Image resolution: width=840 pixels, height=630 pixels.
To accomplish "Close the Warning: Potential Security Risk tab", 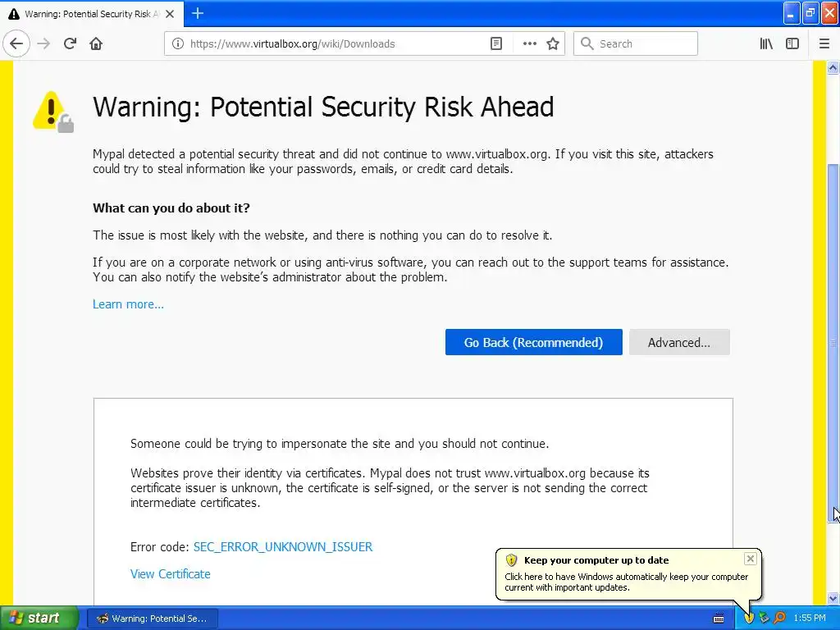I will (x=170, y=14).
